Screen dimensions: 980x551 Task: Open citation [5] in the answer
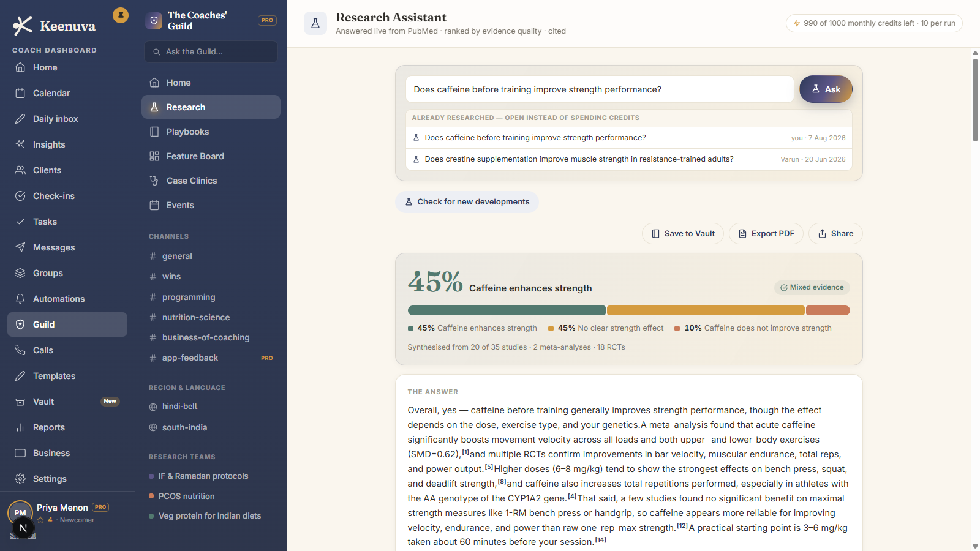click(x=489, y=467)
